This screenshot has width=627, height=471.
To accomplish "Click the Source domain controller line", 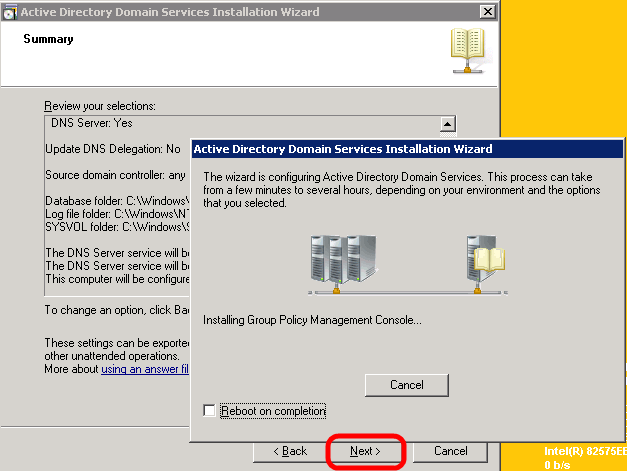I will 116,176.
